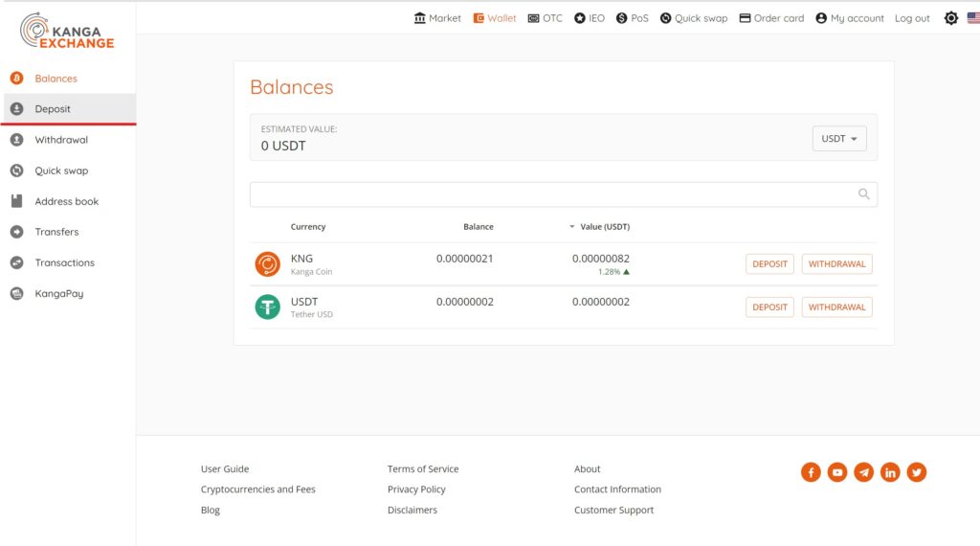
Task: Click the Address book sidebar icon
Action: coord(17,201)
